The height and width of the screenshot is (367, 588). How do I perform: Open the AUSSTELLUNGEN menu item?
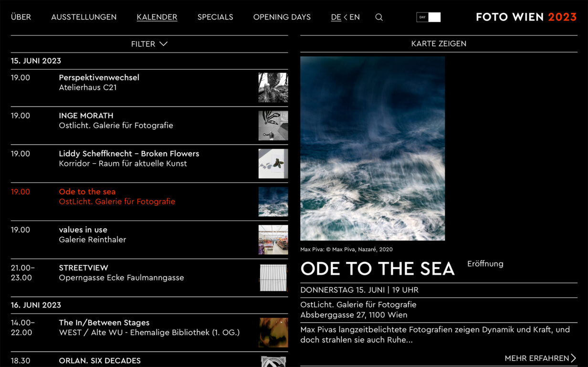tap(84, 17)
